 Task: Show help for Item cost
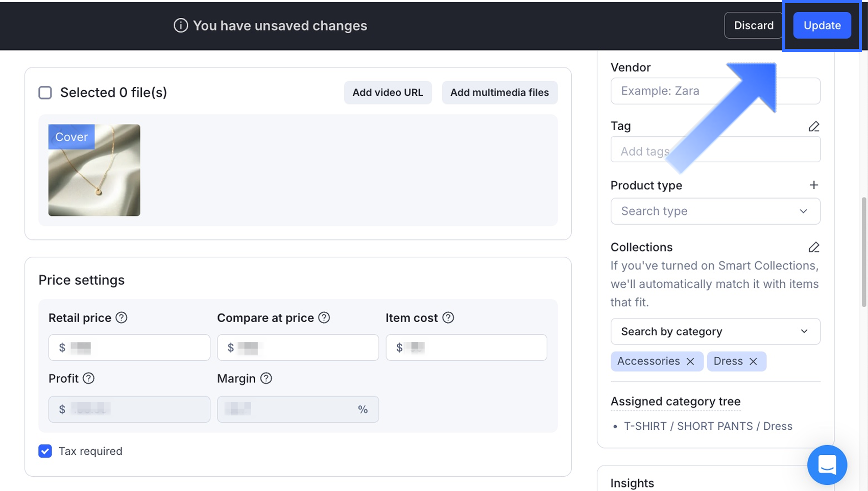(x=448, y=317)
